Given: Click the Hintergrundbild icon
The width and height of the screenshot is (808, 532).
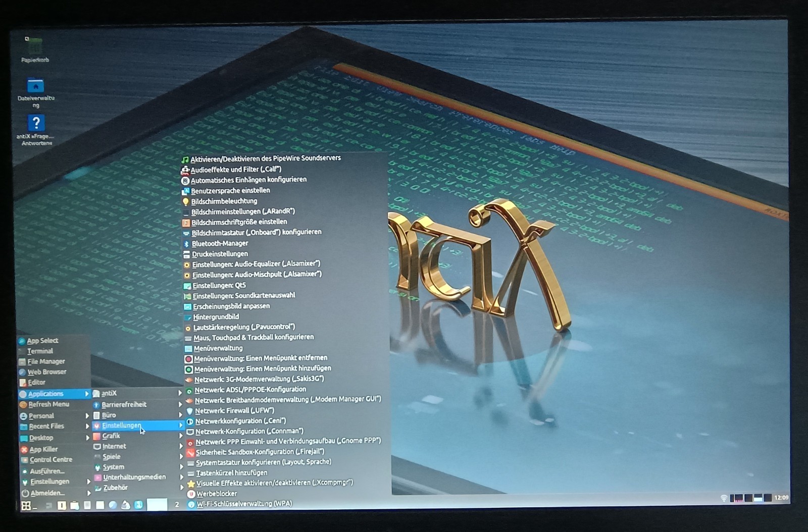Looking at the screenshot, I should tap(187, 317).
